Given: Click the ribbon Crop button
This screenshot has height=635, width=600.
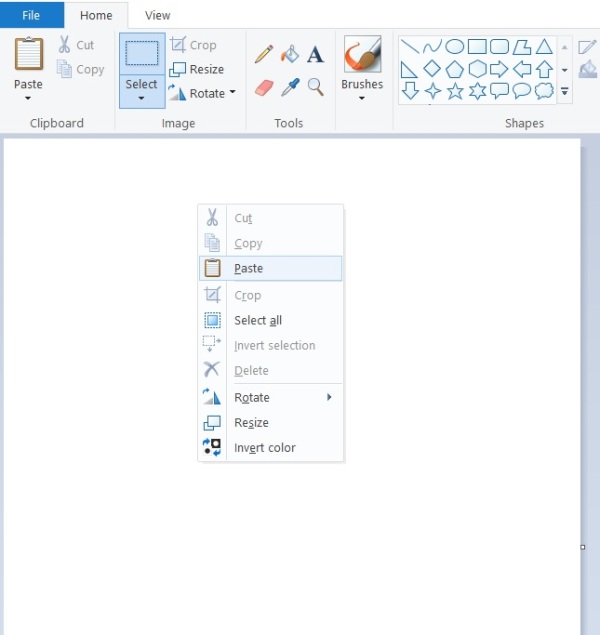Looking at the screenshot, I should pos(193,45).
